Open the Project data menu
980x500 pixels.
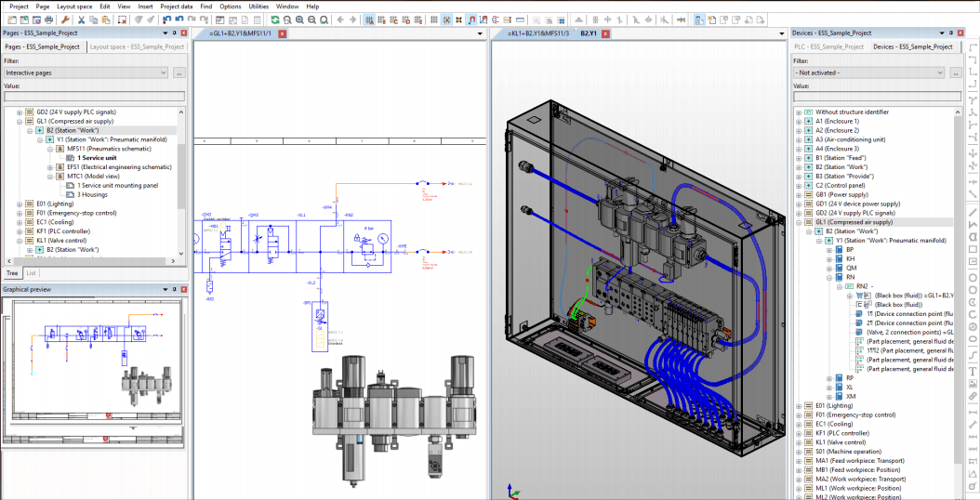[176, 6]
